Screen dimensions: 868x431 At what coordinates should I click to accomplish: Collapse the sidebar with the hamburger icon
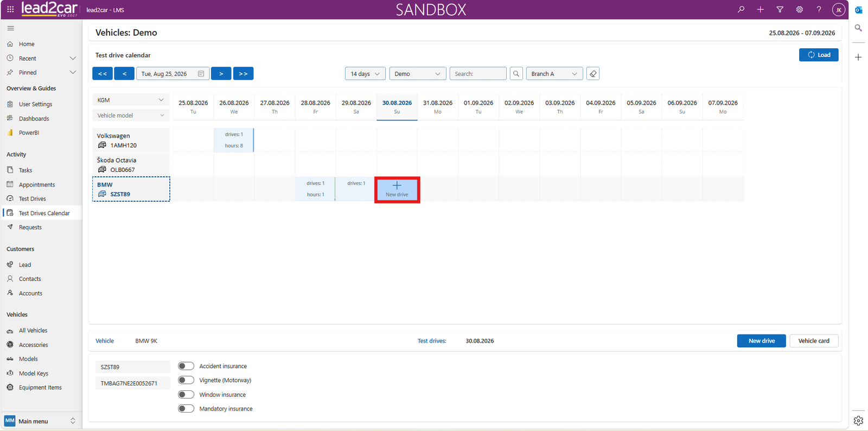tap(11, 28)
